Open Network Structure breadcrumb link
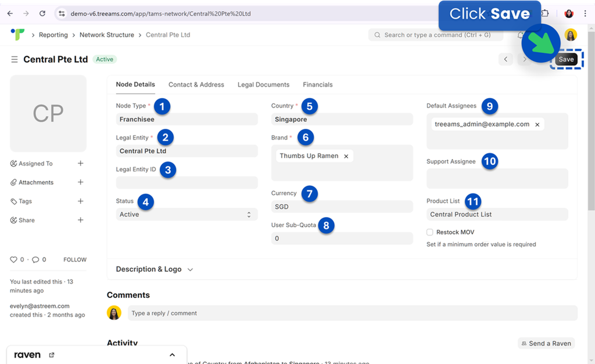This screenshot has height=364, width=595. [106, 35]
